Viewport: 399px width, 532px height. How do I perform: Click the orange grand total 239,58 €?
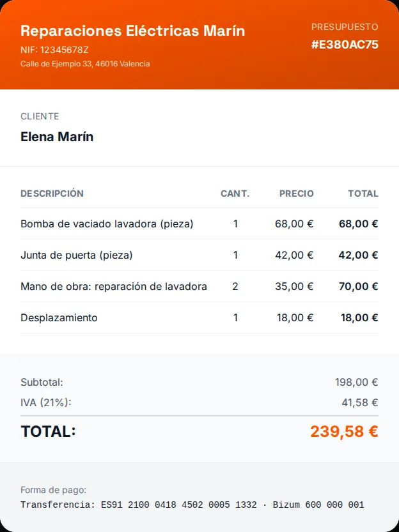(344, 432)
